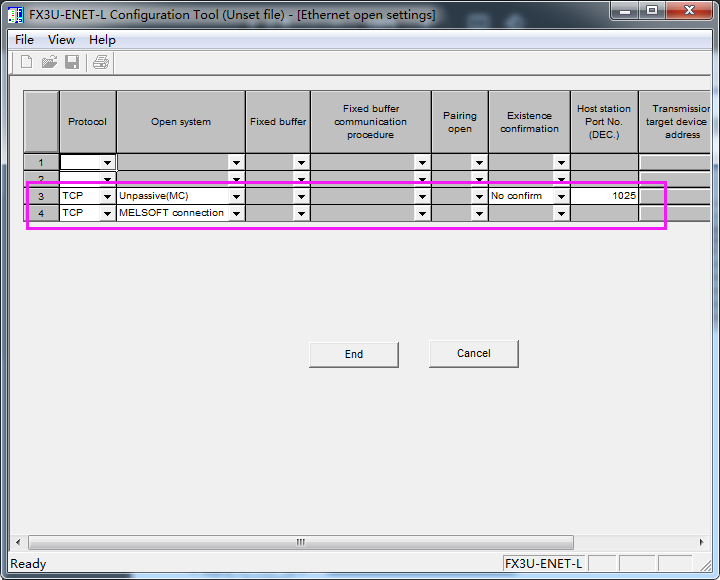This screenshot has height=580, width=720.
Task: Open the File menu
Action: click(x=24, y=40)
